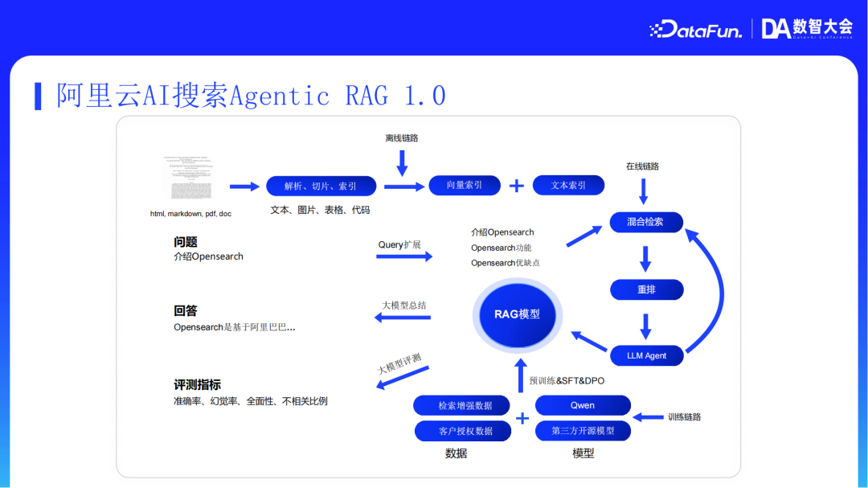Viewport: 868px width, 488px height.
Task: Click the plus sign between 数据 and 模型 columns
Action: 522,418
